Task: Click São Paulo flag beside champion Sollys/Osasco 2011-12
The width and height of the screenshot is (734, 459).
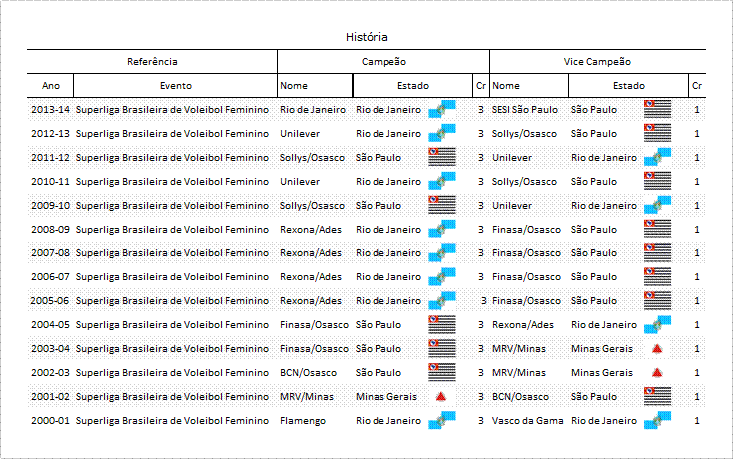Action: 442,157
